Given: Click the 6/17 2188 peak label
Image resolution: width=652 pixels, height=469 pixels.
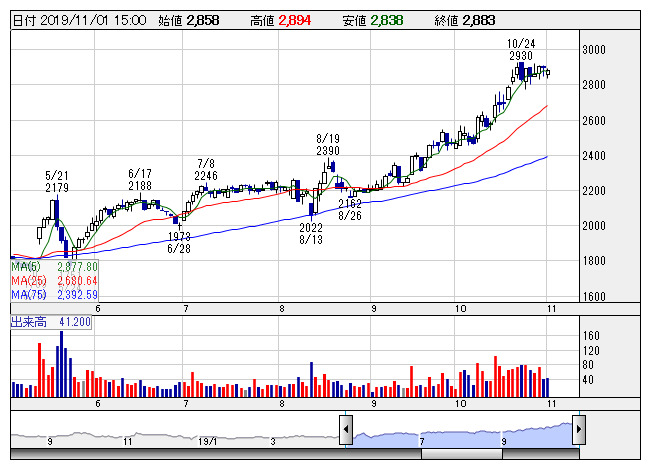Looking at the screenshot, I should click(140, 179).
